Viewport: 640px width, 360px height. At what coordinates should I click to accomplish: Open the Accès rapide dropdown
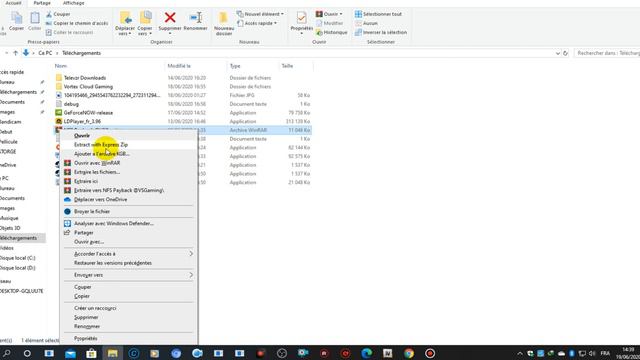[257, 23]
